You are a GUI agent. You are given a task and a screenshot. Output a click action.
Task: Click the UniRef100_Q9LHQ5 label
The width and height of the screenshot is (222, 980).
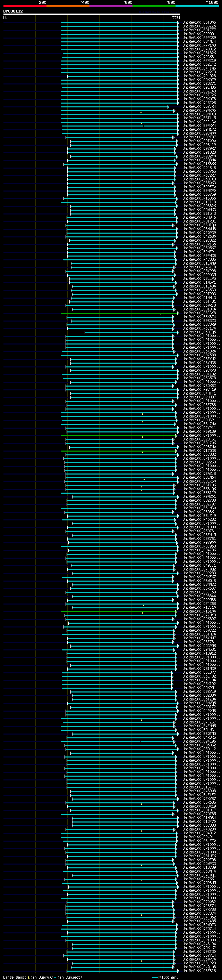[199, 88]
